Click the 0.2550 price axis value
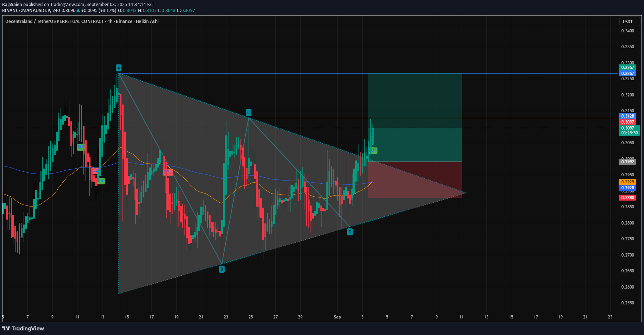The image size is (644, 335). [x=627, y=303]
